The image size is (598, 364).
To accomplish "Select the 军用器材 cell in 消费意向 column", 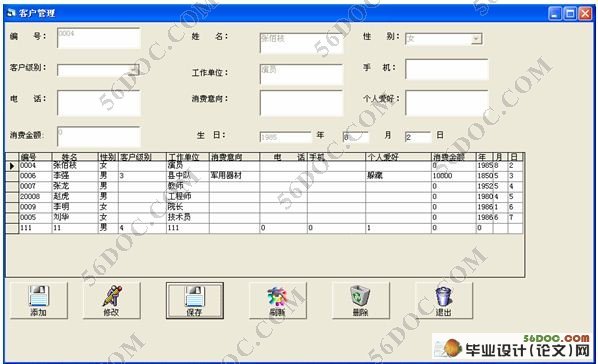I will tap(234, 176).
